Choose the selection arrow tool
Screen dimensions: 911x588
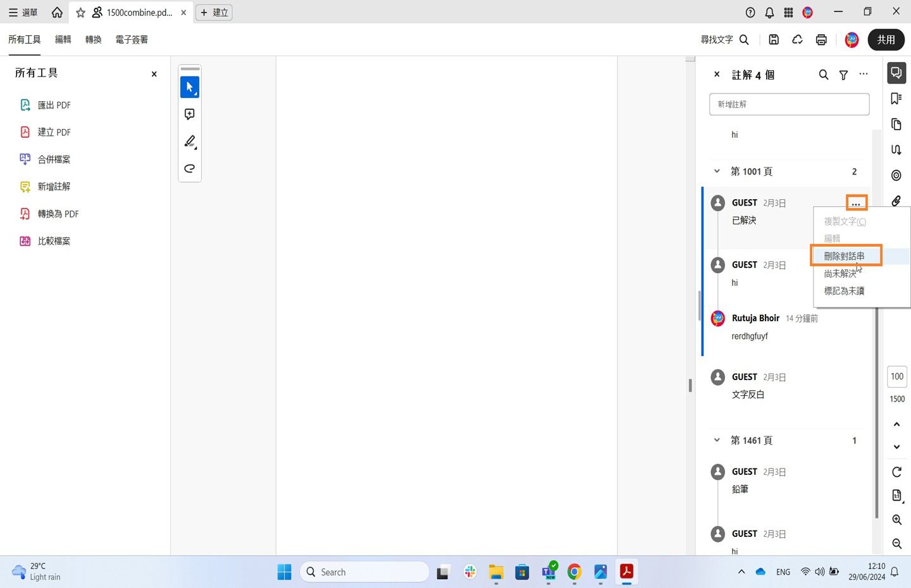tap(190, 87)
